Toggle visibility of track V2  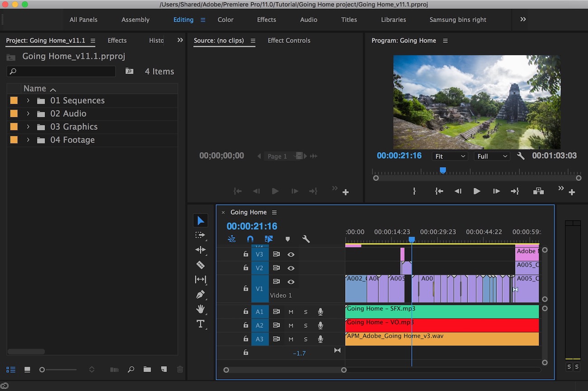point(291,268)
